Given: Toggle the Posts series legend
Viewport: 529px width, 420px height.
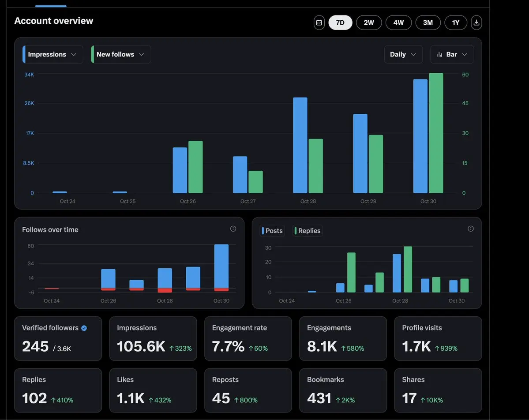Looking at the screenshot, I should pos(273,231).
